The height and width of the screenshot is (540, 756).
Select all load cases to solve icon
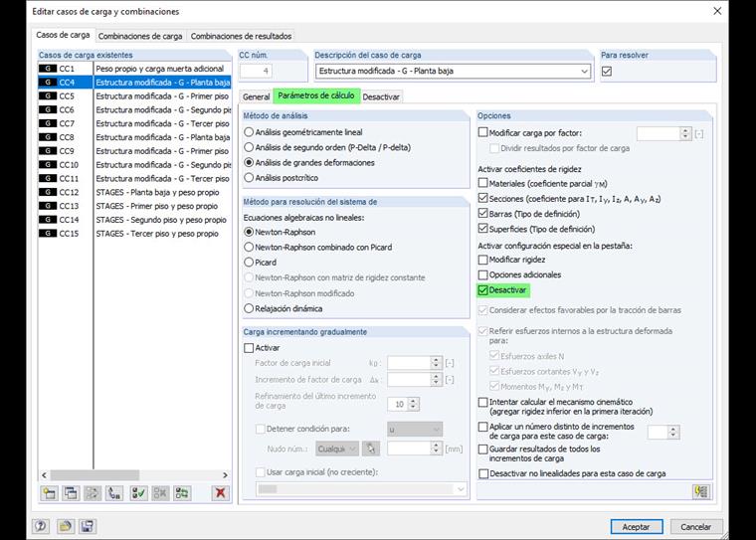[x=139, y=492]
